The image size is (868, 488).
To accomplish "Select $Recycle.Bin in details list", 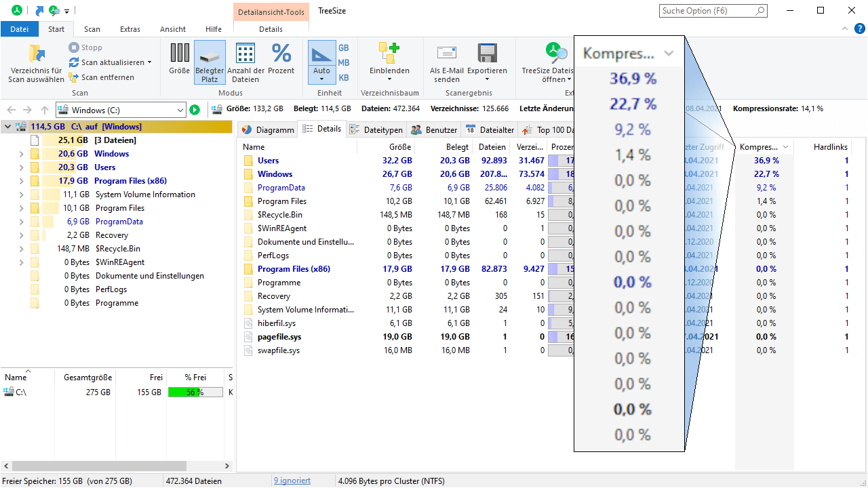I will pyautogui.click(x=280, y=215).
